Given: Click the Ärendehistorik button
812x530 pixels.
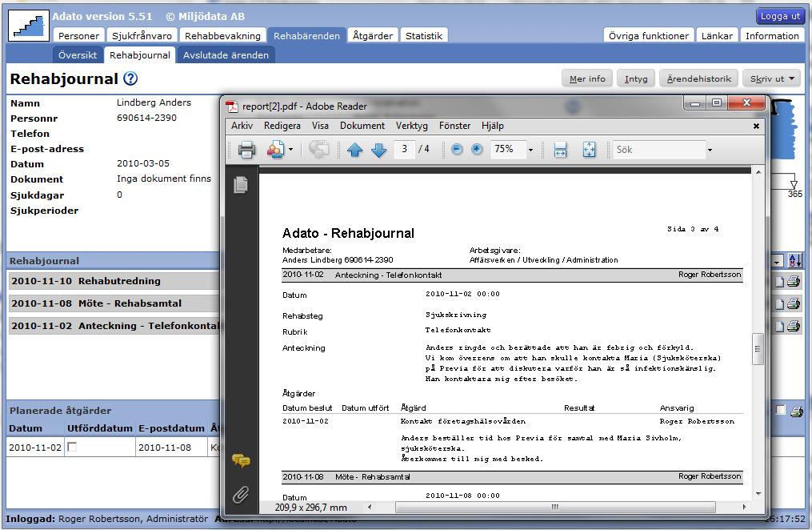Looking at the screenshot, I should tap(699, 78).
